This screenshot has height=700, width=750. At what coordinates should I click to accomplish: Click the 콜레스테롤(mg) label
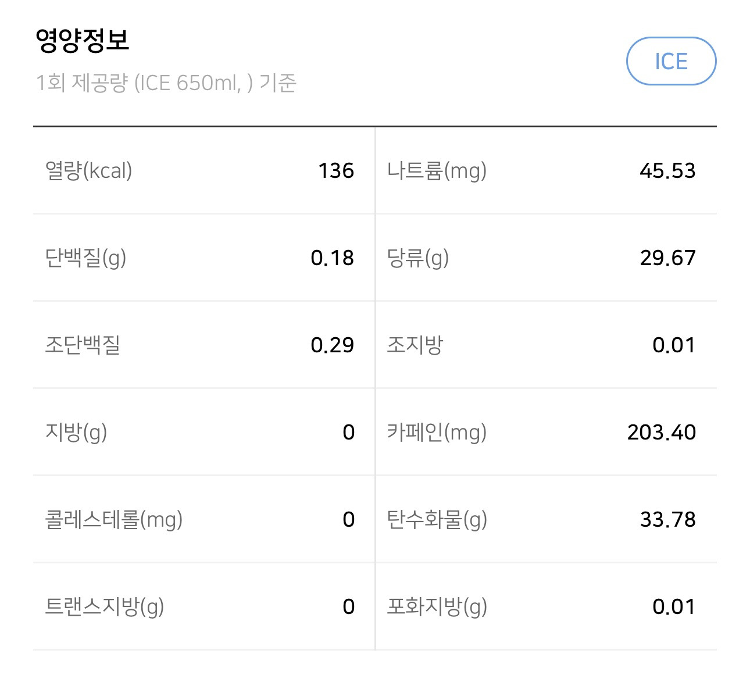[x=113, y=520]
